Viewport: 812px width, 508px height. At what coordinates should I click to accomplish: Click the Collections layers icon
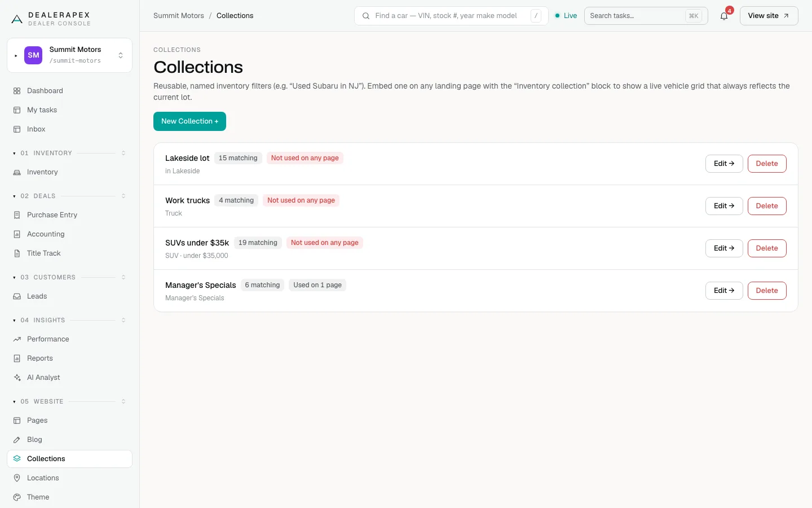pyautogui.click(x=17, y=459)
